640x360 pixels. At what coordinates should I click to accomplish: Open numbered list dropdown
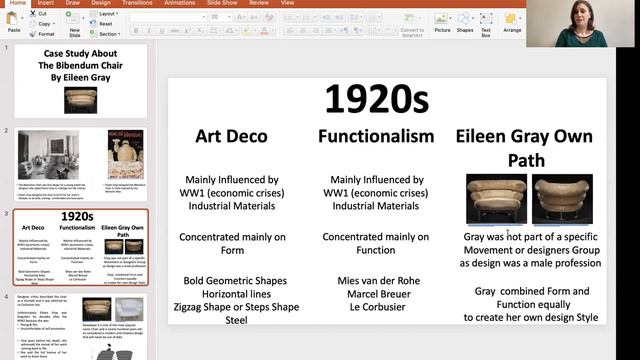click(316, 18)
